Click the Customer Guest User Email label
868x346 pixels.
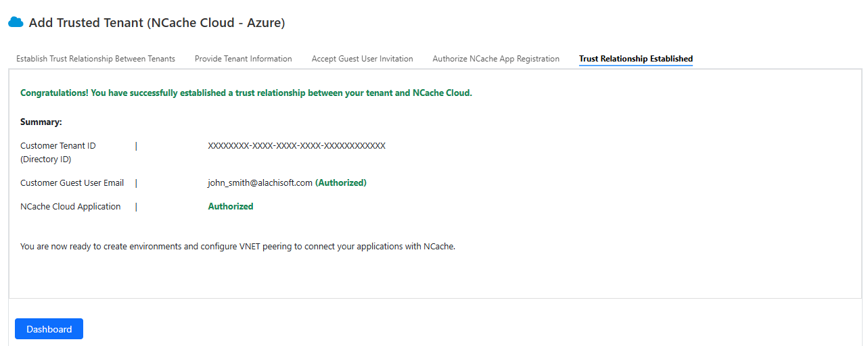72,183
